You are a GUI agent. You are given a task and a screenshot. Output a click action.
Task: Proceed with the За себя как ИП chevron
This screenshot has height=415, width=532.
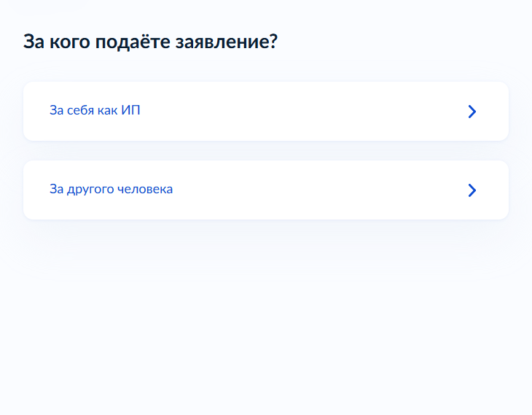click(472, 112)
